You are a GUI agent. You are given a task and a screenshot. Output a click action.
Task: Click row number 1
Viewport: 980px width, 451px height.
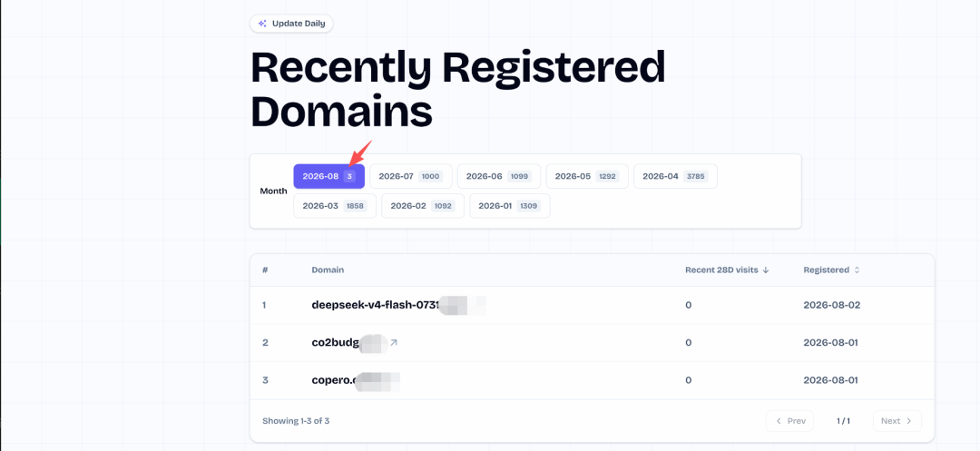click(264, 305)
